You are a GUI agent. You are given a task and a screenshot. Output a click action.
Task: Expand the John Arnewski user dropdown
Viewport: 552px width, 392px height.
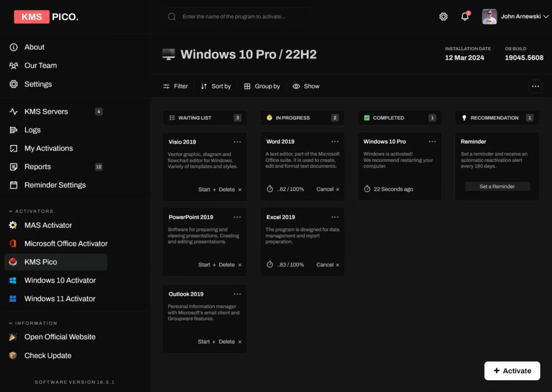546,17
